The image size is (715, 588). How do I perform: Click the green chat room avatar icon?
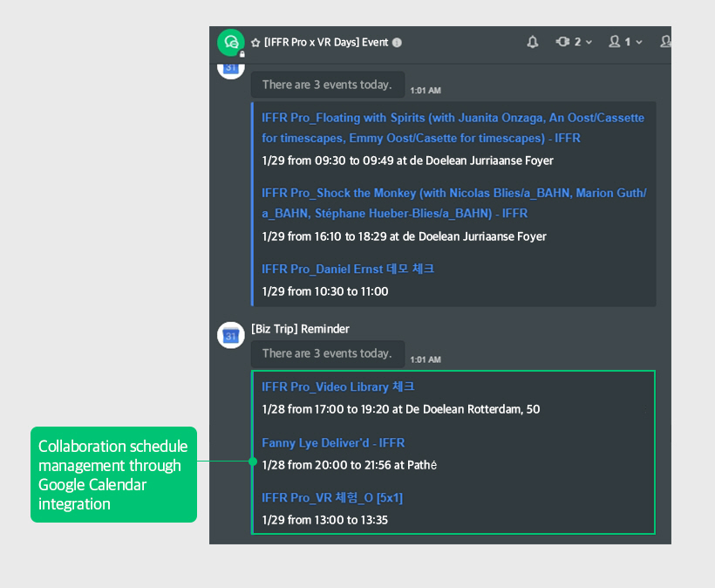pos(231,43)
